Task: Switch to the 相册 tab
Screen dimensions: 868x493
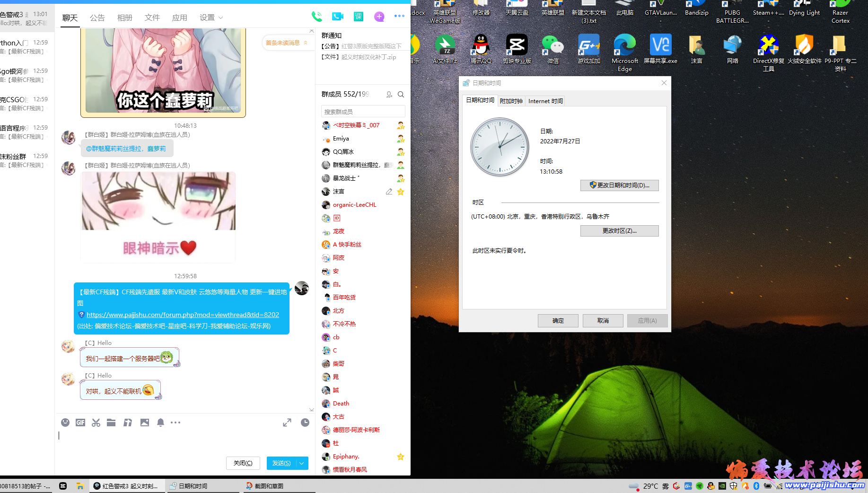Action: [x=125, y=18]
